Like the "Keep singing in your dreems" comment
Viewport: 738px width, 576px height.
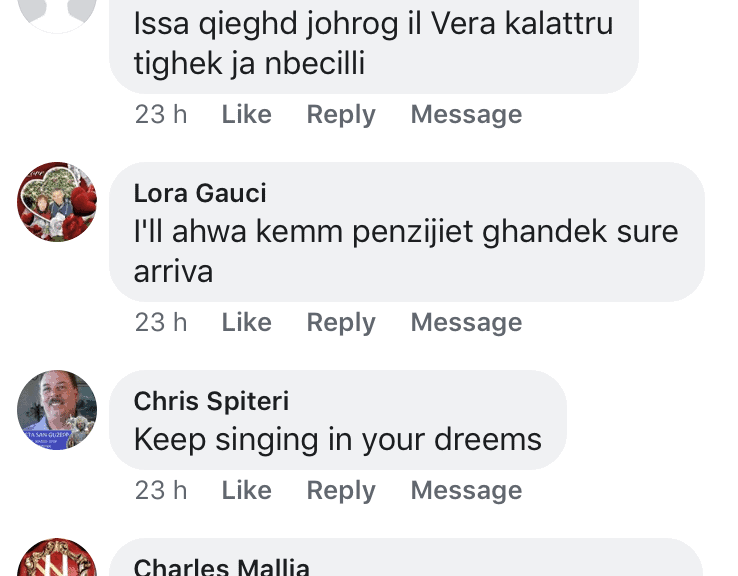click(246, 491)
